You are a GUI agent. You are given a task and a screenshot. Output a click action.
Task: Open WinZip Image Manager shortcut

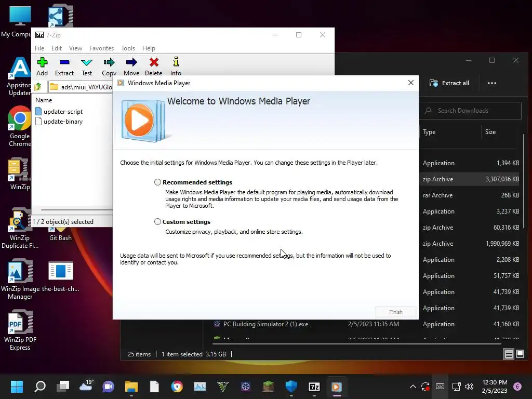coord(20,279)
